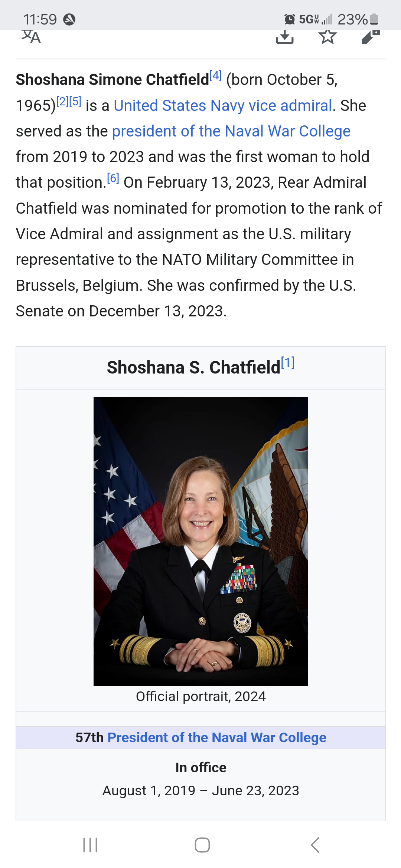Tap the edit pencil icon
The image size is (401, 868).
[371, 37]
